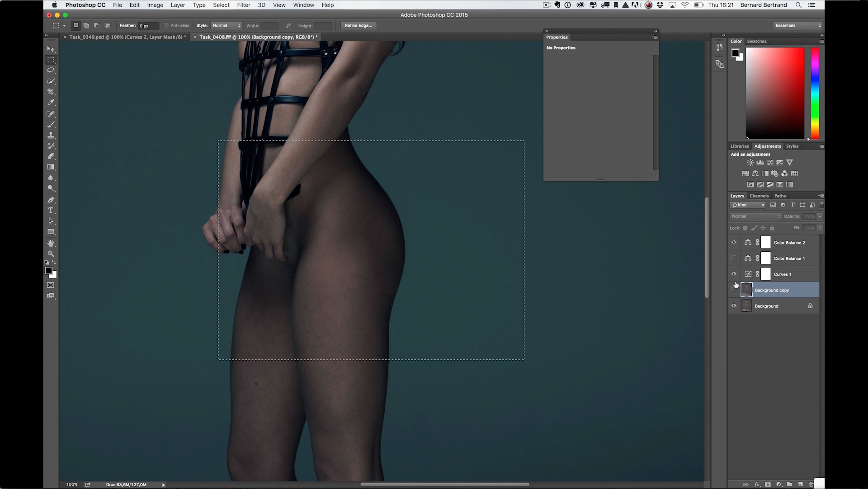This screenshot has height=489, width=868.
Task: Select the Lasso tool
Action: pyautogui.click(x=51, y=70)
